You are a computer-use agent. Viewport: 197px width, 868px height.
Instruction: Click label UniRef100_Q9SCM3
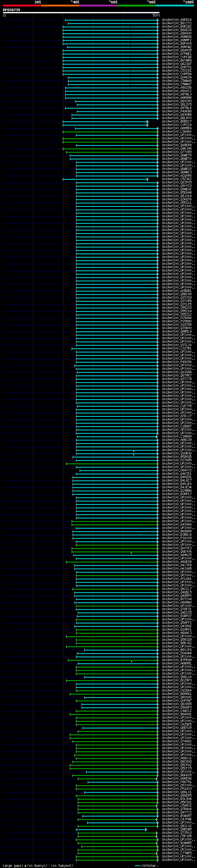tap(176, 101)
